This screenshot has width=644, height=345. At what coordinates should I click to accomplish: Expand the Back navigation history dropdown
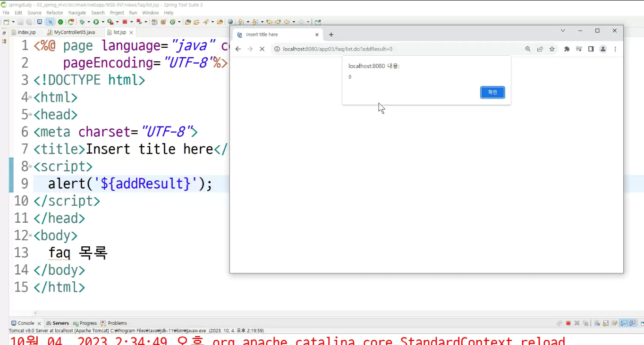pos(294,22)
